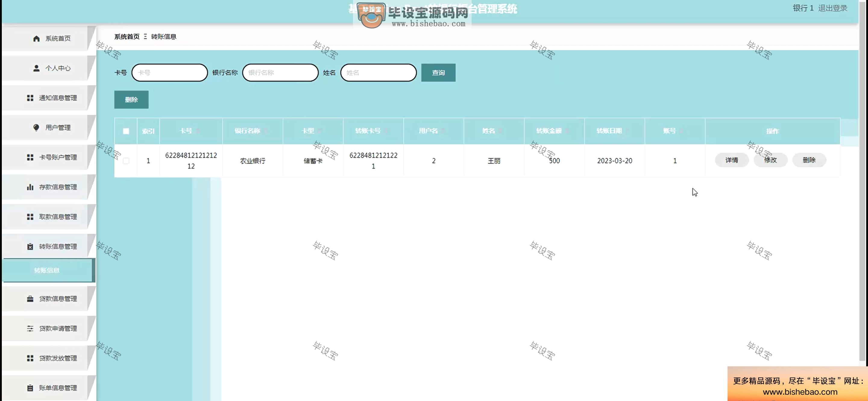This screenshot has height=401, width=868.
Task: Open 个人中心 via its person icon
Action: tap(36, 68)
